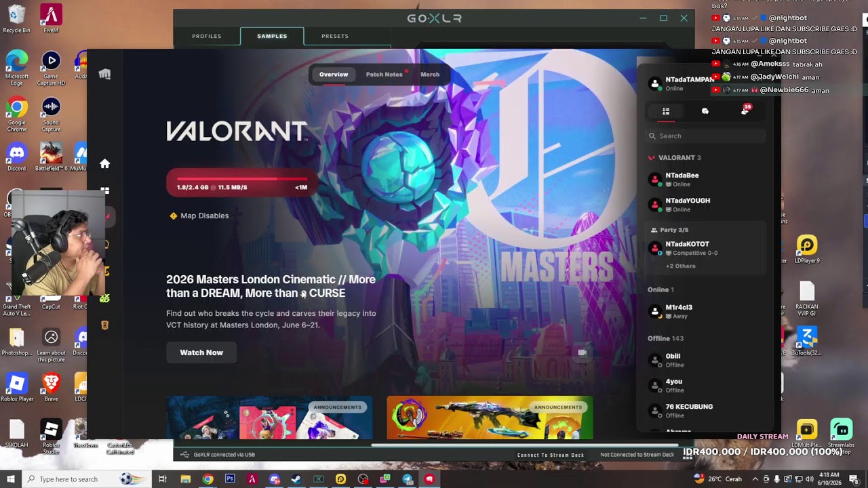Open Recycle Bin desktop icon
Screen dimensions: 868x488
[16, 19]
